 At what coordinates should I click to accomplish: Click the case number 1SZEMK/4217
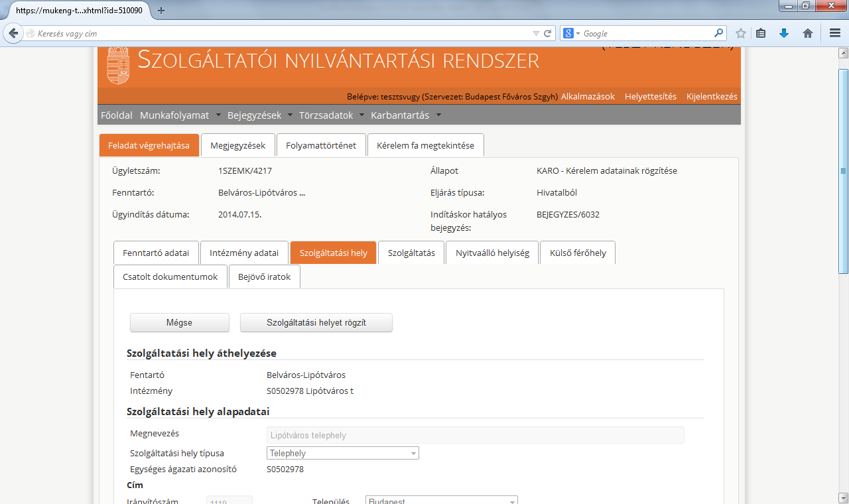pyautogui.click(x=245, y=170)
